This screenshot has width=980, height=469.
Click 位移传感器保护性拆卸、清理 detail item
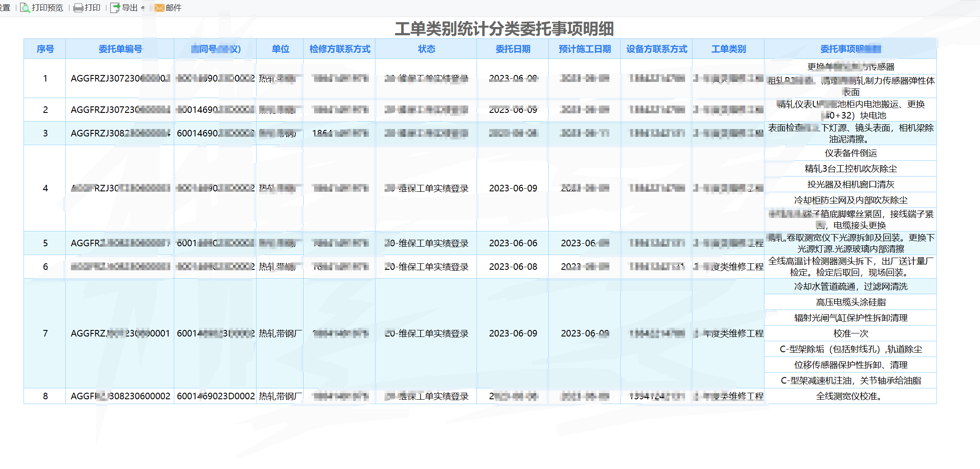(851, 365)
